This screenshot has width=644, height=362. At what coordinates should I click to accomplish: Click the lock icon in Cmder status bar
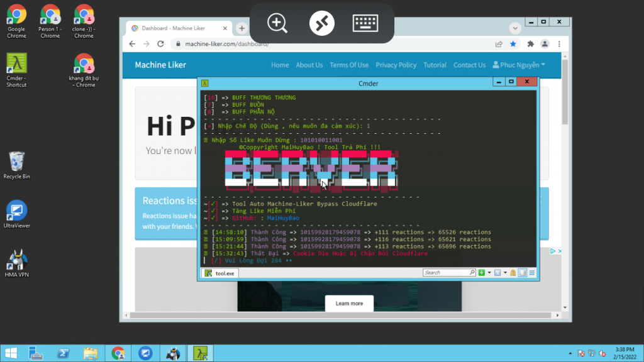pyautogui.click(x=513, y=273)
